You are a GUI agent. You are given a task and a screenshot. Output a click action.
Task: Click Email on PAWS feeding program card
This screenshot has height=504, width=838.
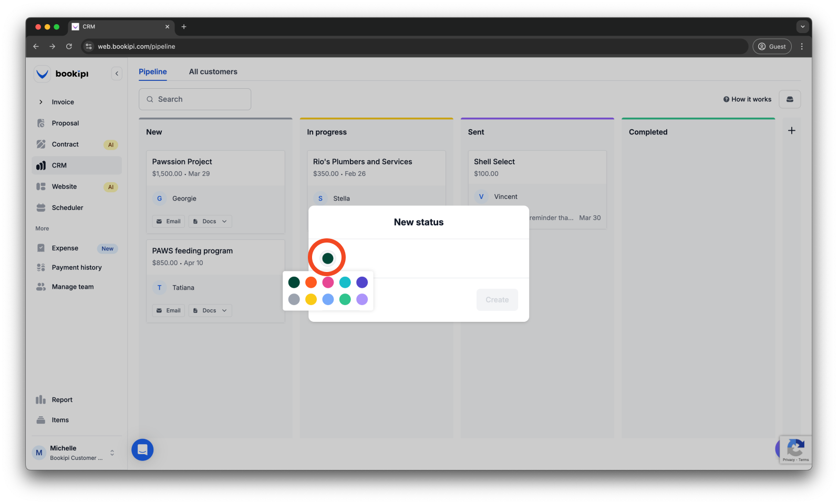[169, 311]
